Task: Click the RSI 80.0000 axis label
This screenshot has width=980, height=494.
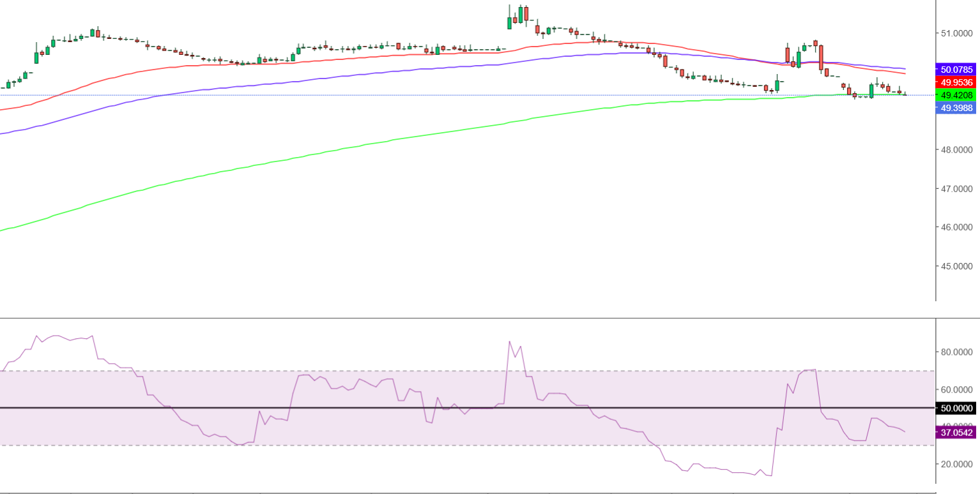Action: tap(956, 352)
